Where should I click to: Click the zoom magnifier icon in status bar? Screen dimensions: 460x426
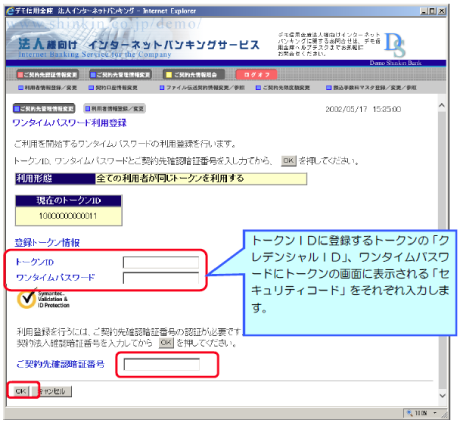coord(409,413)
